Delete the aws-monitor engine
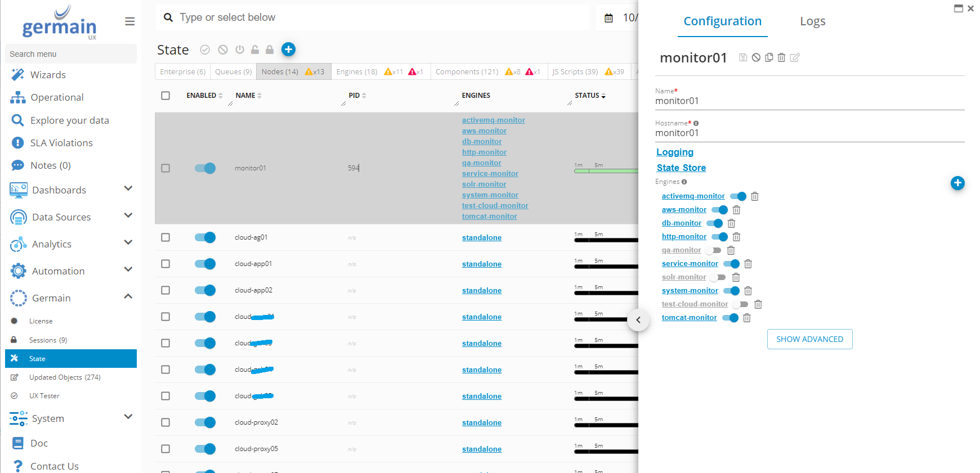Viewport: 980px width, 473px height. pos(736,210)
